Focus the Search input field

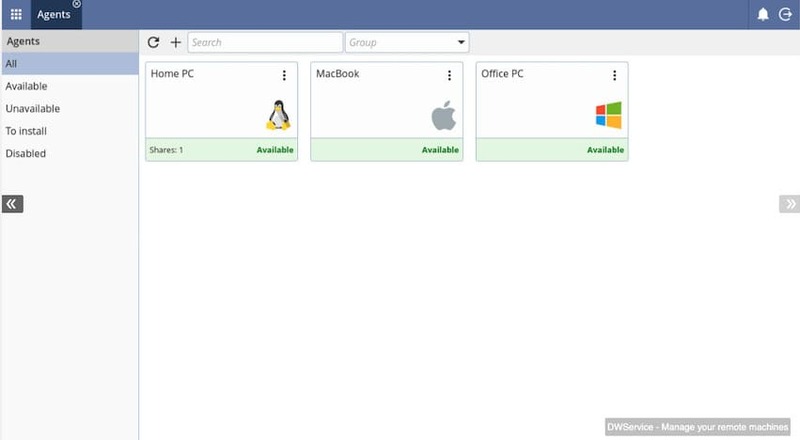click(265, 42)
